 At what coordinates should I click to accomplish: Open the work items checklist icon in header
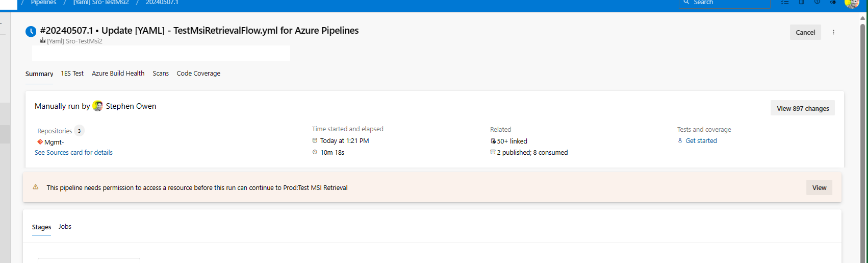(x=785, y=2)
